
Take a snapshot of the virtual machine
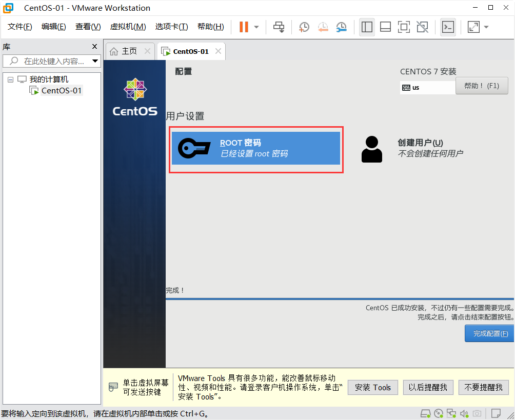click(304, 27)
